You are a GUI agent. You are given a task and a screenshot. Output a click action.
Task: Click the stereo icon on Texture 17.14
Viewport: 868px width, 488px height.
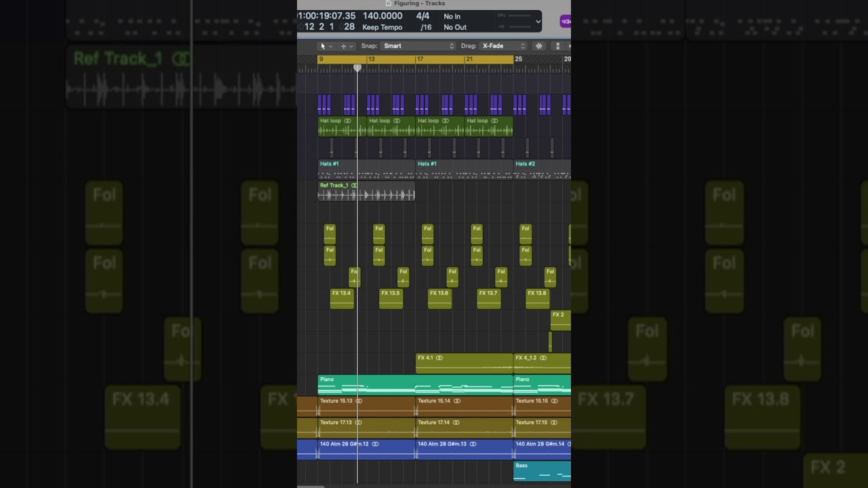457,423
